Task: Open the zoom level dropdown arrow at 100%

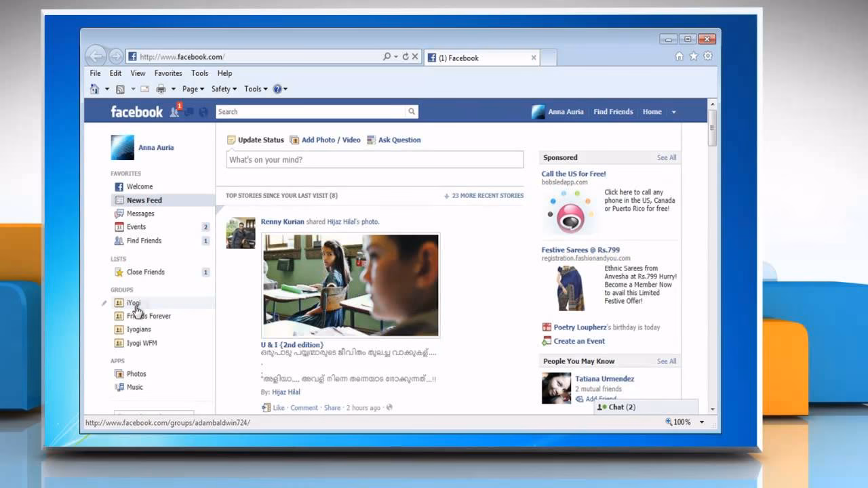Action: point(702,422)
